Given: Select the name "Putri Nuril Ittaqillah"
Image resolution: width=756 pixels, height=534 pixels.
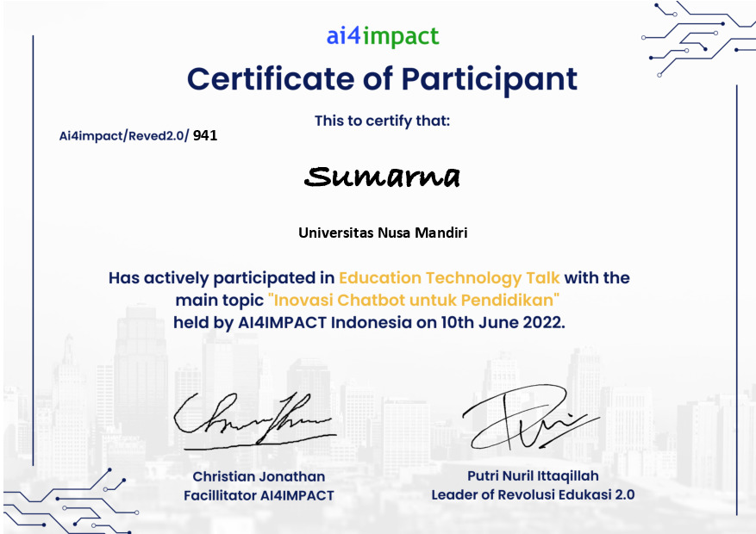Looking at the screenshot, I should [x=534, y=476].
